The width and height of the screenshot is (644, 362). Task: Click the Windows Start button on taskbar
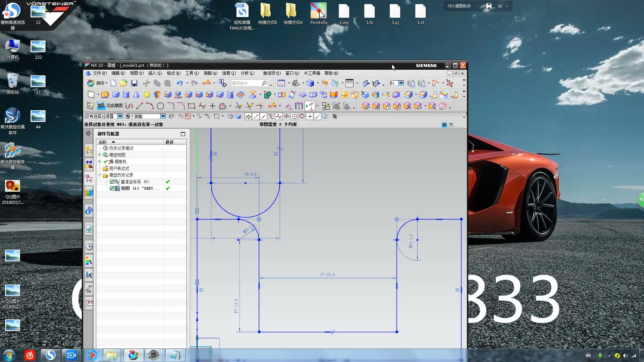click(9, 355)
